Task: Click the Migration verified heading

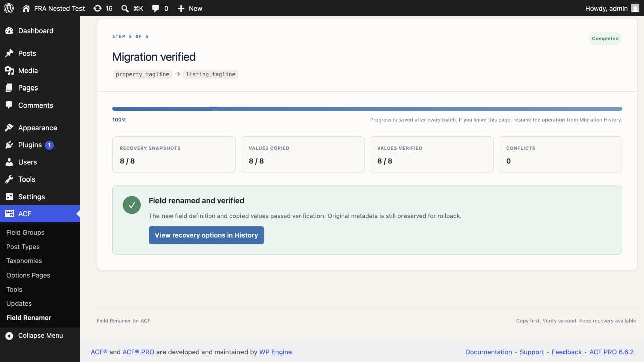Action: 154,57
